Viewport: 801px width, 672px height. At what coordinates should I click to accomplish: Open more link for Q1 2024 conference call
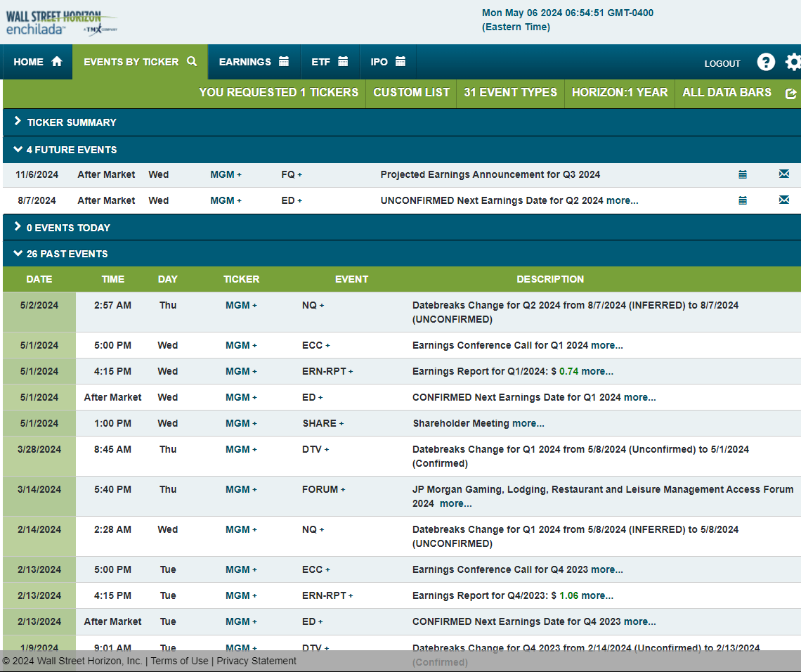(x=607, y=345)
